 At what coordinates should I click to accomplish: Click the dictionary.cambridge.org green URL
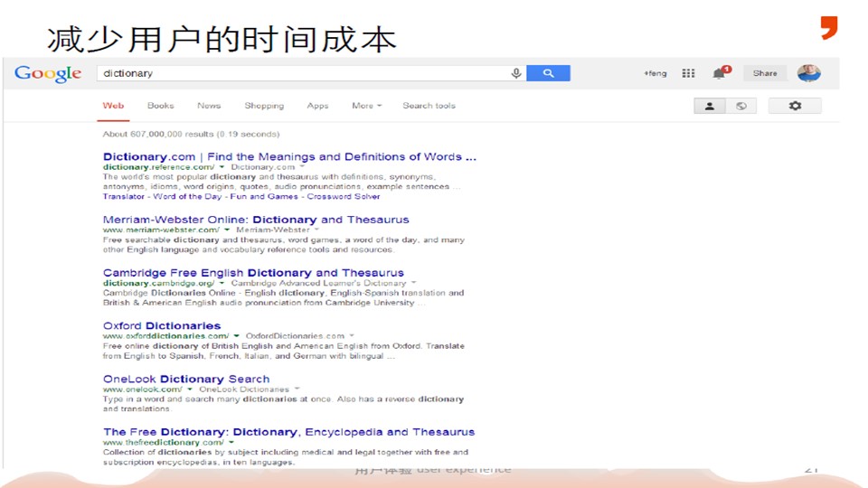[x=158, y=283]
